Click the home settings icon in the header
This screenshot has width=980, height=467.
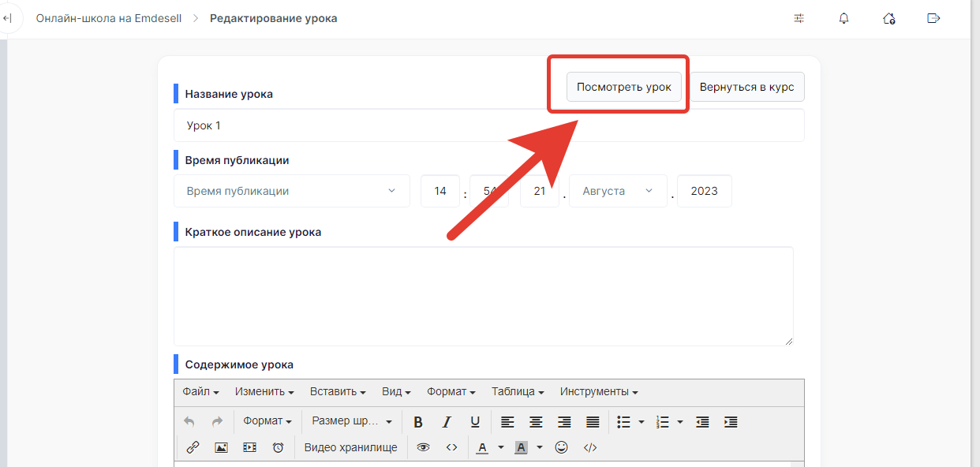pyautogui.click(x=889, y=18)
